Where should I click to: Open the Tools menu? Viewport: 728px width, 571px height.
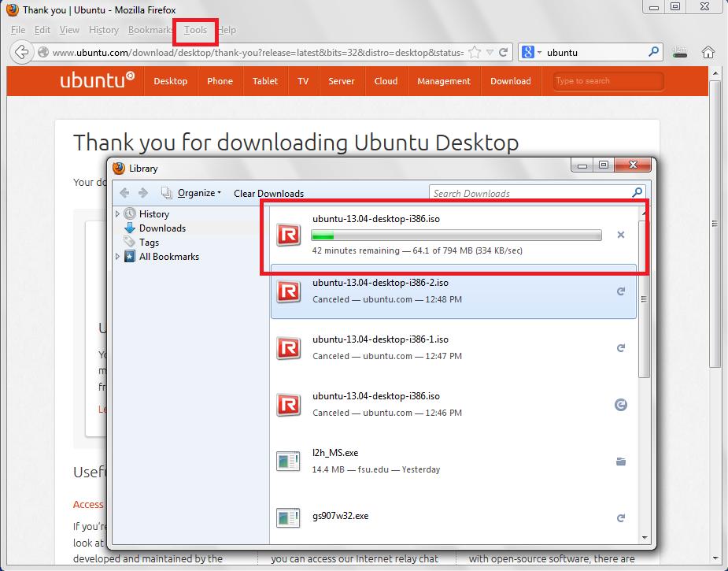[x=195, y=30]
